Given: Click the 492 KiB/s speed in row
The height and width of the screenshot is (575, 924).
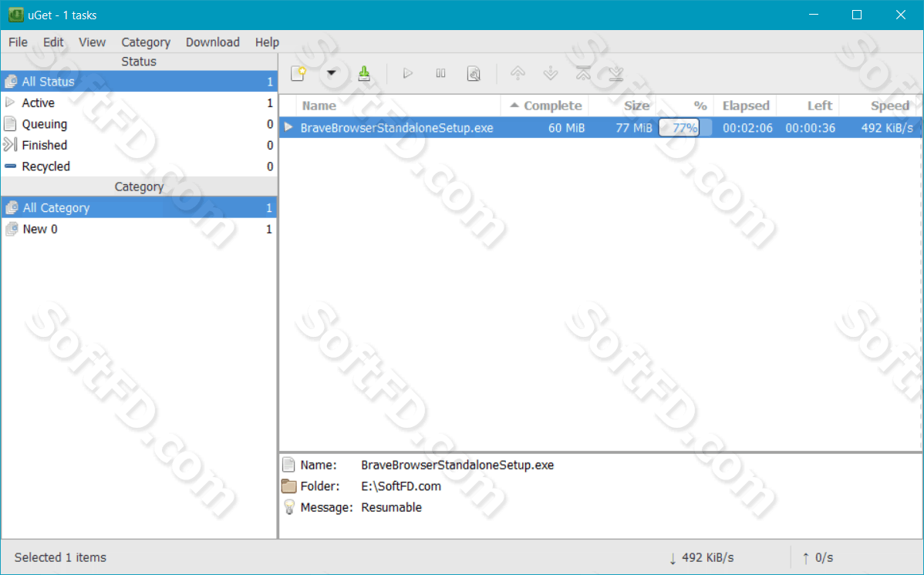Looking at the screenshot, I should 887,128.
